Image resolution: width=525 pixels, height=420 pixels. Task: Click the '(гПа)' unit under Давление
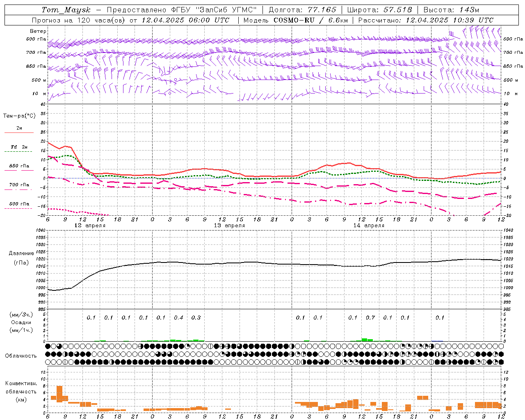(x=21, y=263)
